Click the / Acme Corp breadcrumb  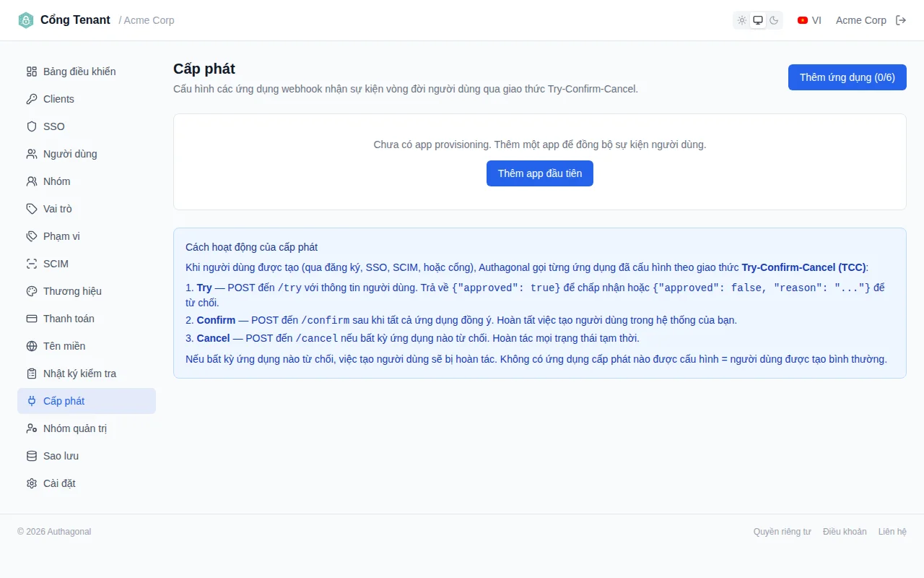coord(147,20)
